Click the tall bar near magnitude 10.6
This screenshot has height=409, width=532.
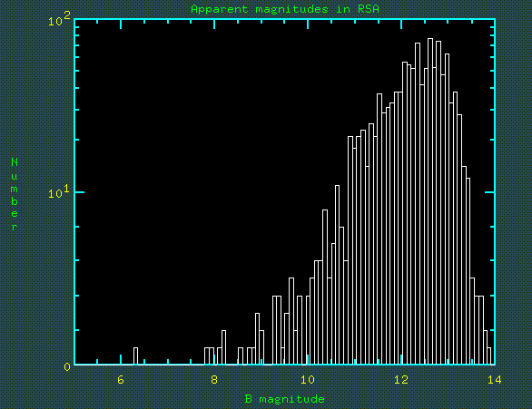337,275
